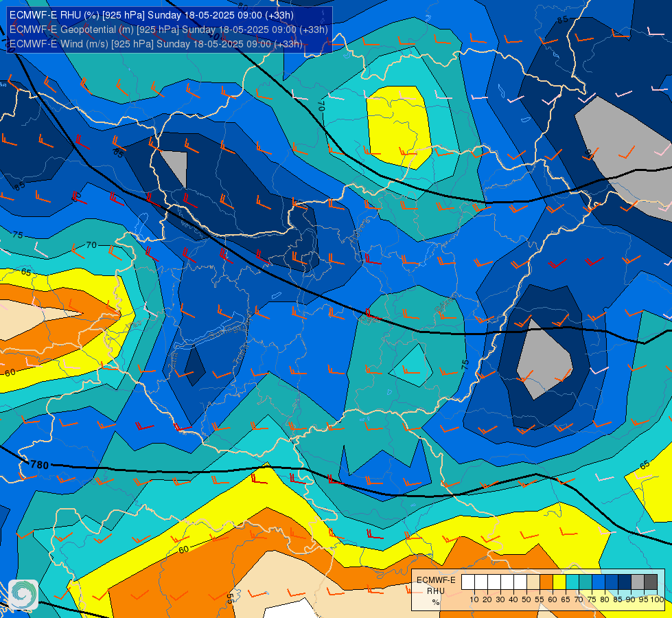Click the ECMWF-E label inside the legend
Viewport: 672px width, 618px height.
[436, 580]
